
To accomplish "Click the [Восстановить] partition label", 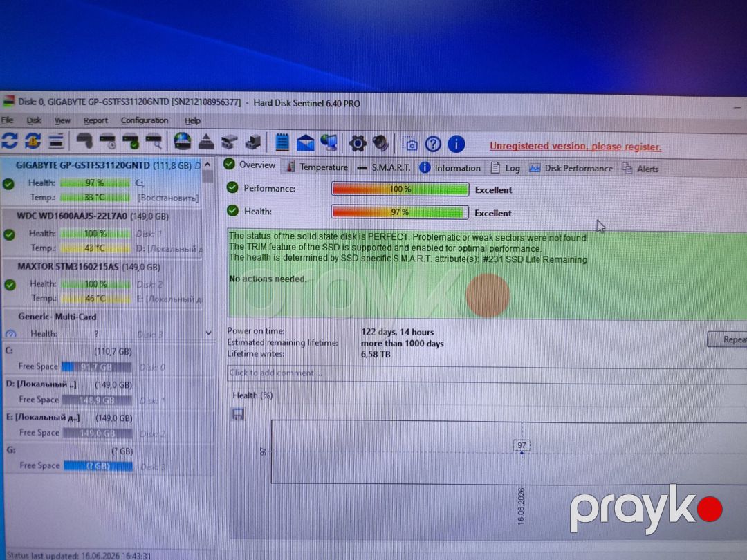I will (x=167, y=198).
